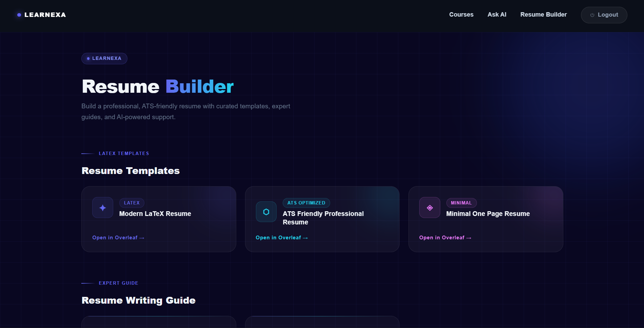Click the Resume Builder navigation link

(543, 15)
